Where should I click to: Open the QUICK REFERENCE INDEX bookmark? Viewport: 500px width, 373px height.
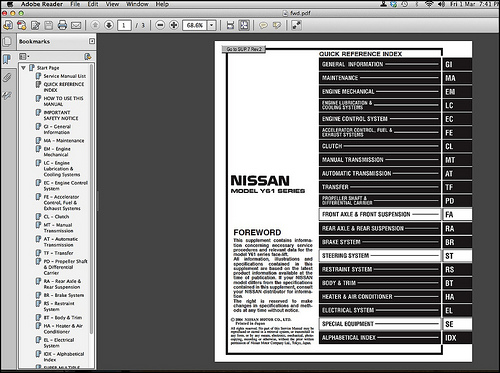64,87
